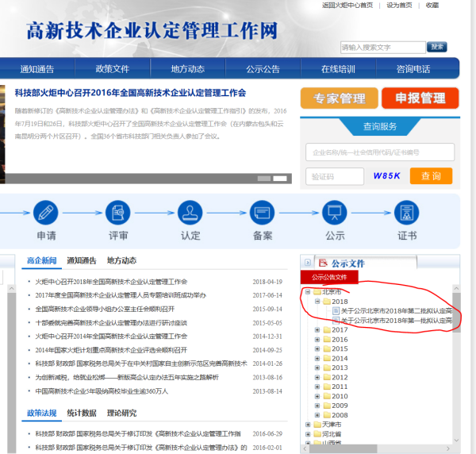This screenshot has width=476, height=454.
Task: Click the 搜索 button next to search box
Action: 437,47
